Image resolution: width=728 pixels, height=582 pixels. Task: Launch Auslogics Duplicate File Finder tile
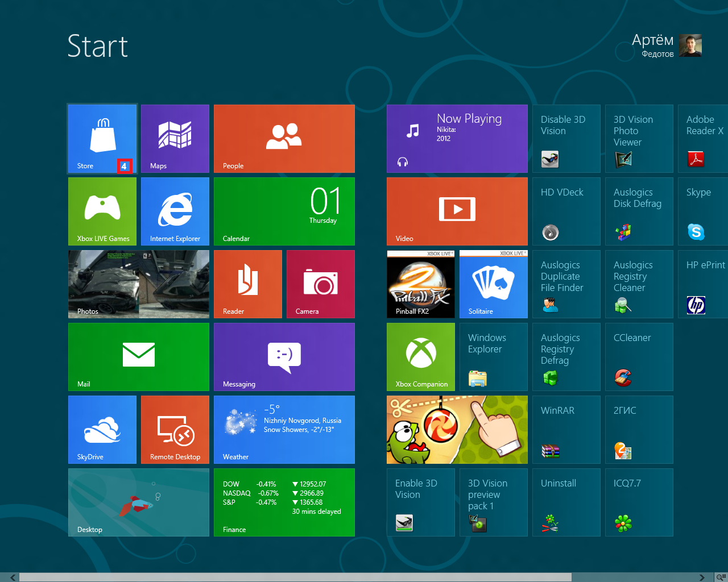(566, 284)
